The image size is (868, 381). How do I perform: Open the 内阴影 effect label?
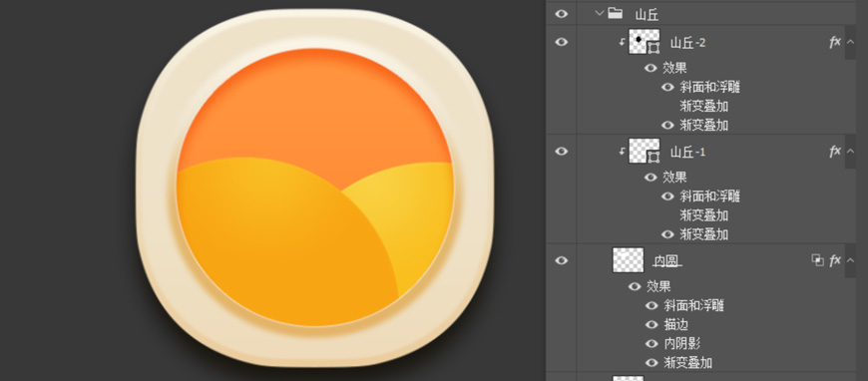pos(682,344)
